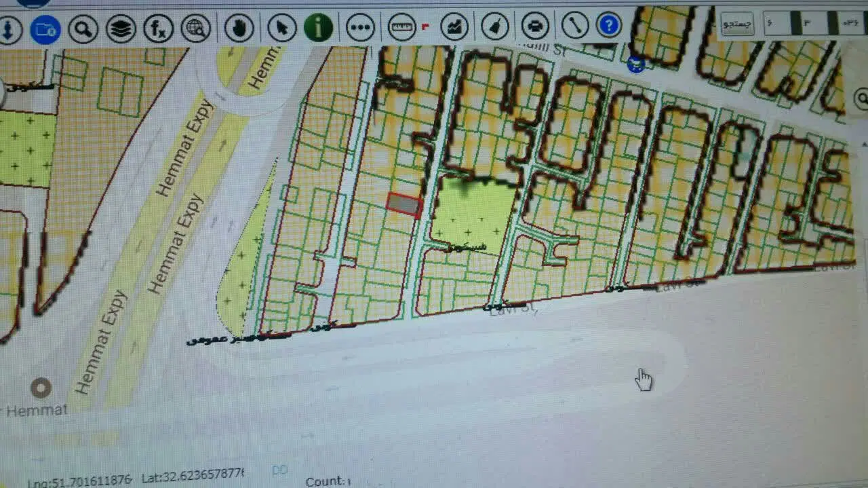Click the red-outlined gray parcel on the map
This screenshot has height=488, width=868.
pyautogui.click(x=405, y=204)
